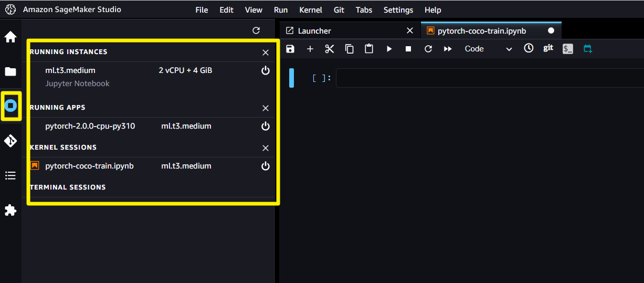
Task: Click the notebook job schedule calendar icon
Action: pyautogui.click(x=588, y=49)
